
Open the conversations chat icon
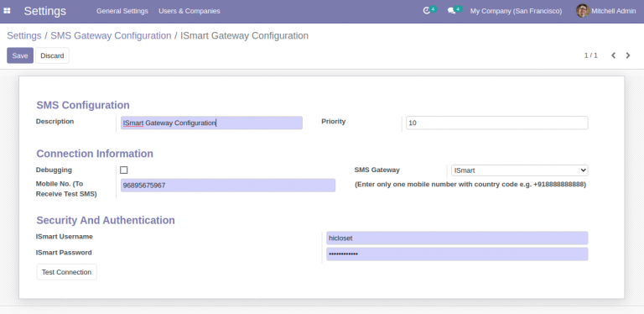pyautogui.click(x=452, y=11)
